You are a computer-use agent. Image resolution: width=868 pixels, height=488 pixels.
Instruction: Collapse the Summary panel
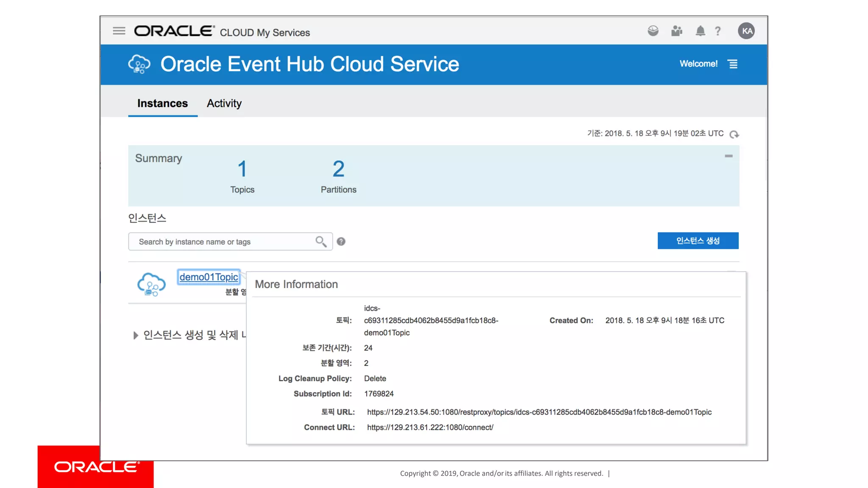coord(729,156)
